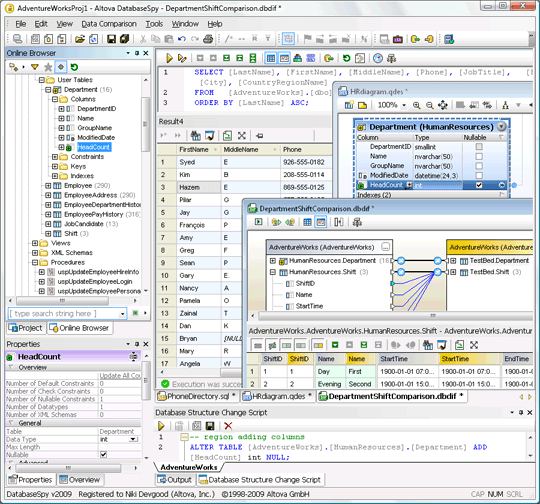The width and height of the screenshot is (540, 504).
Task: Open the Data Type int dropdown
Action: [x=134, y=439]
